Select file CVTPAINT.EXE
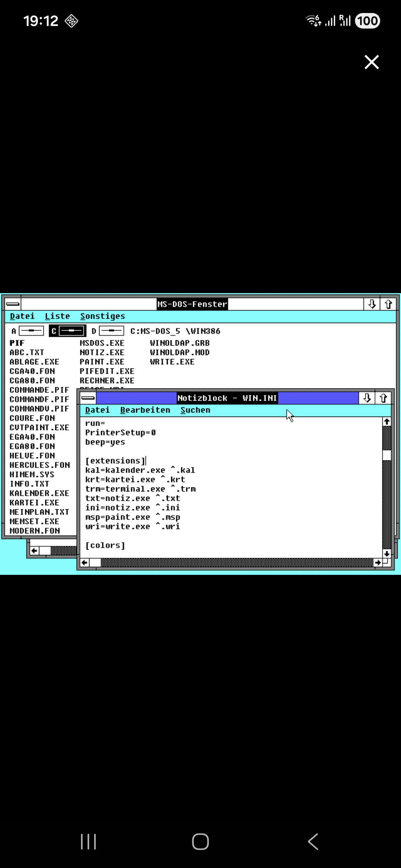401x868 pixels. (x=39, y=428)
